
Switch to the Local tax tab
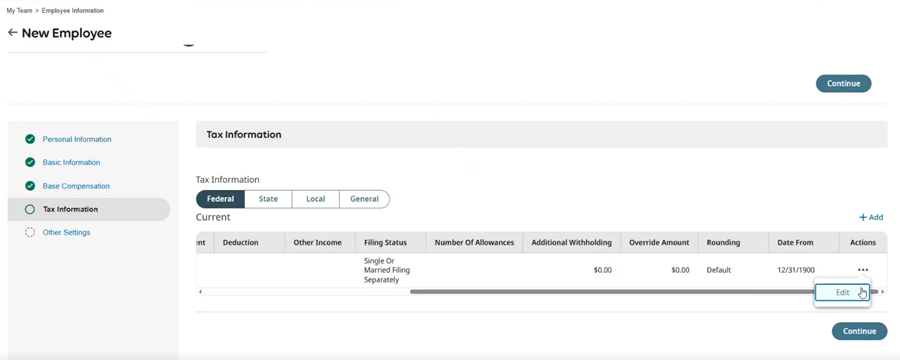316,199
